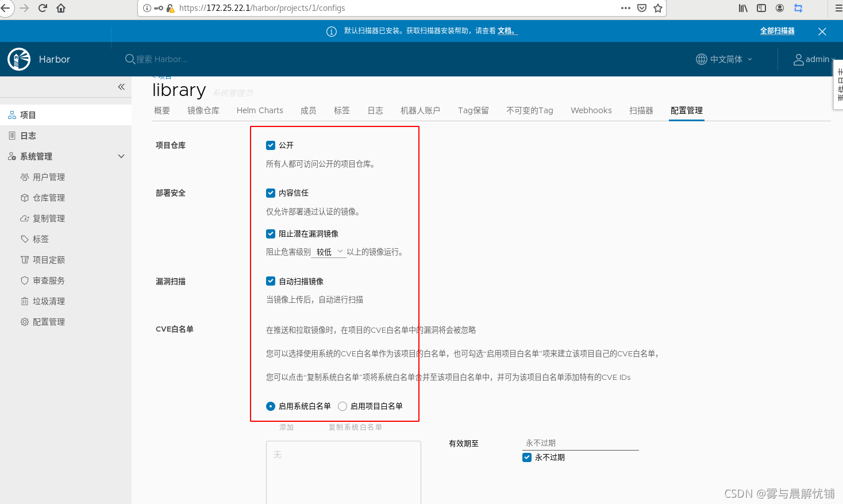Switch to the Helm Charts tab
Viewport: 843px width, 504px height.
260,110
